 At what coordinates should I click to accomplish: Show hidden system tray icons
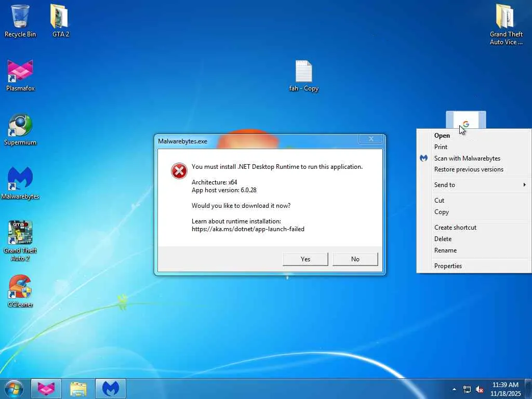coord(454,389)
